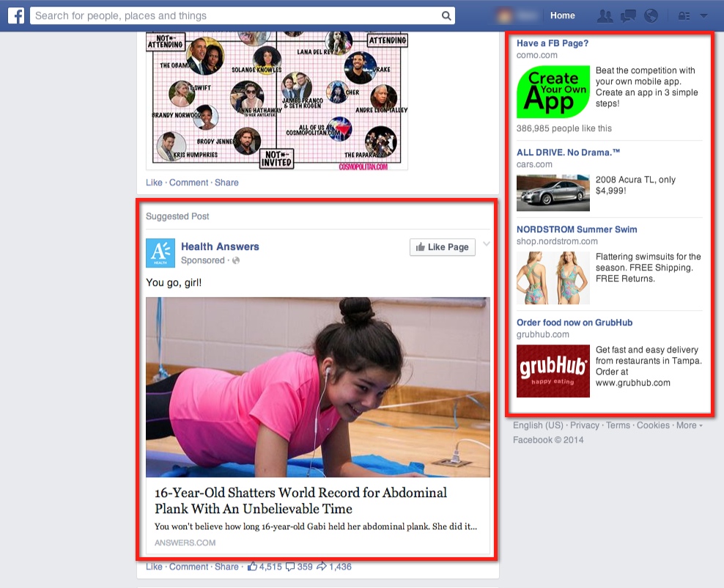Click the Home link in top bar
724x588 pixels.
(562, 15)
